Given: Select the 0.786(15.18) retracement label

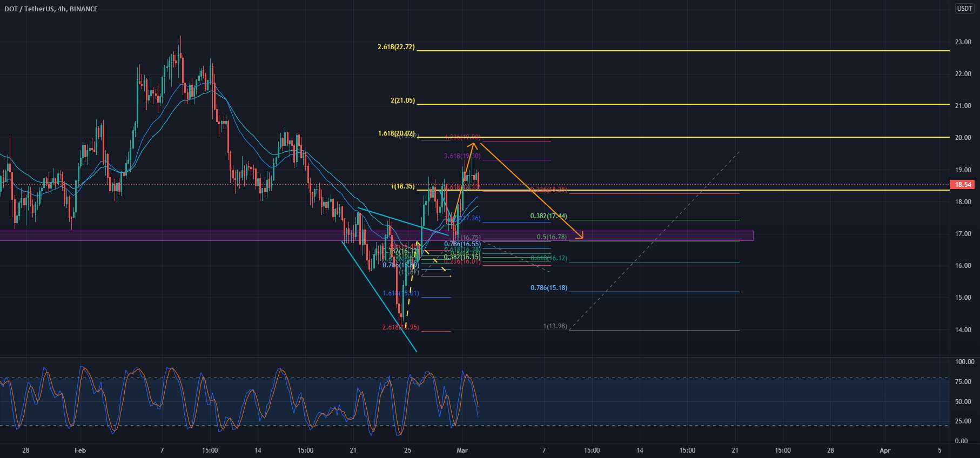Looking at the screenshot, I should point(548,288).
